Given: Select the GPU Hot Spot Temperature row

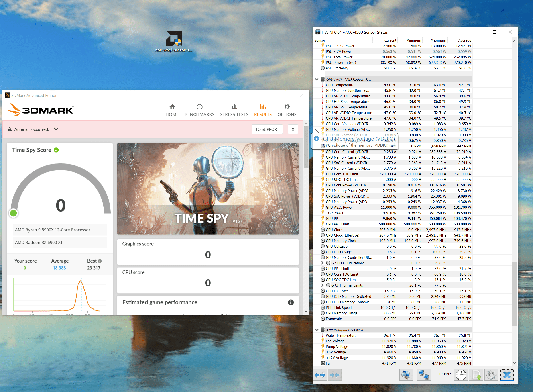Looking at the screenshot, I should point(393,102).
